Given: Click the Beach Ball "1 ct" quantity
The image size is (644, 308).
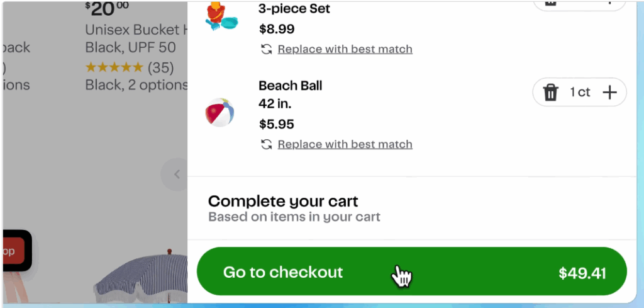Looking at the screenshot, I should (x=580, y=93).
